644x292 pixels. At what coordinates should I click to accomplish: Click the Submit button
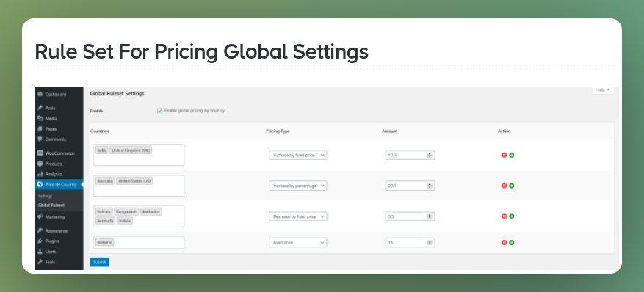(x=99, y=262)
